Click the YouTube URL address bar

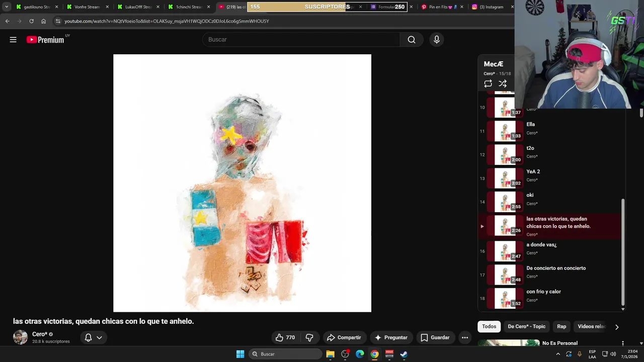(167, 21)
